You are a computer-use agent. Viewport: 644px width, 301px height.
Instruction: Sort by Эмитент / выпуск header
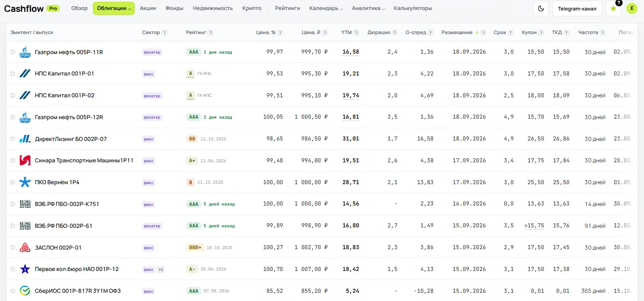[32, 33]
